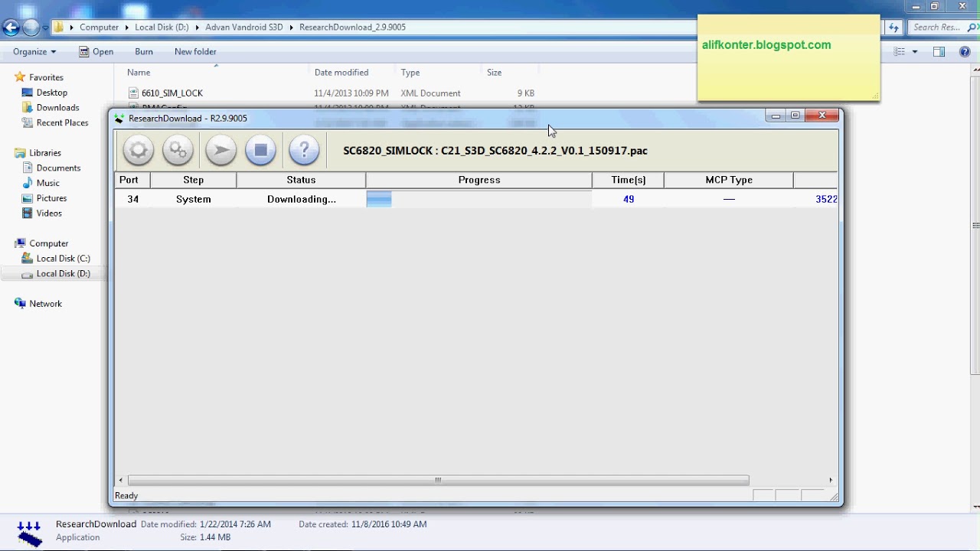Open Pictures library
980x551 pixels.
51,198
